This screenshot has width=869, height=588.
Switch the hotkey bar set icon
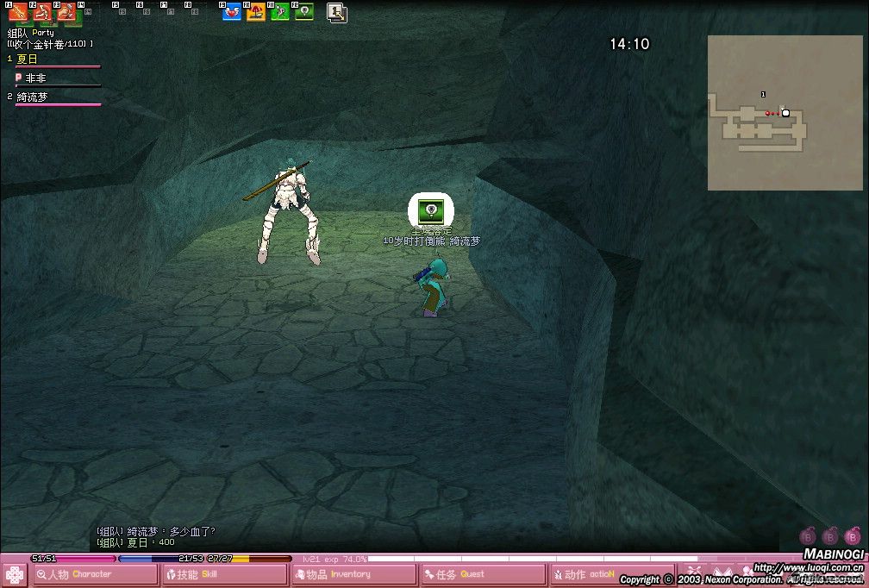pos(337,13)
